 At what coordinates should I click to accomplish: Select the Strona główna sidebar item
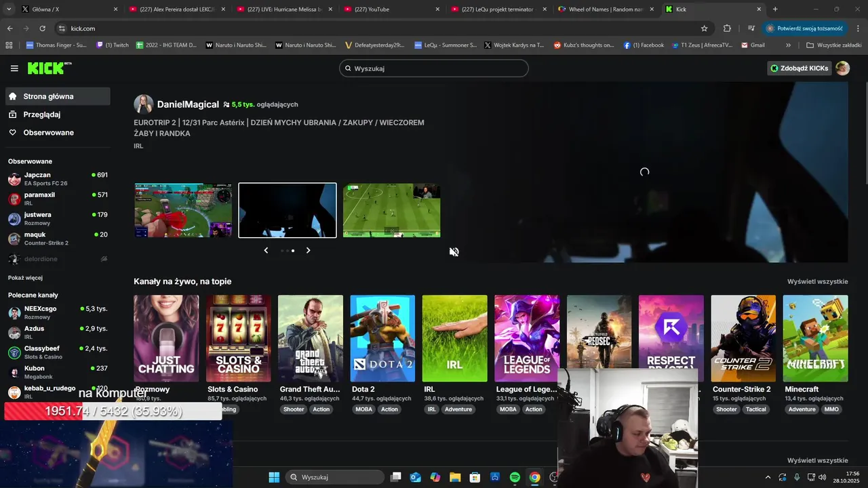(x=58, y=96)
